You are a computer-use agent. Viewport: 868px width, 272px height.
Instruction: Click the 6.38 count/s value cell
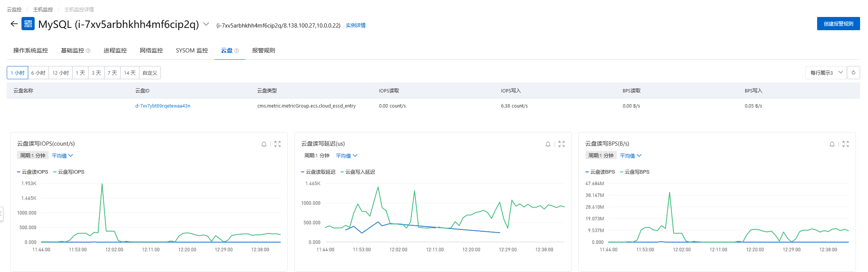click(514, 106)
